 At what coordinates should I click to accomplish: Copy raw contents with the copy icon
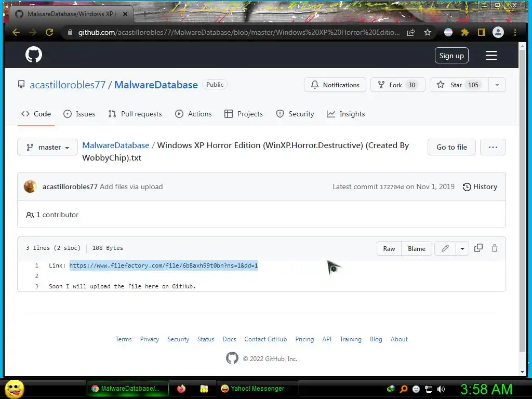coord(478,248)
